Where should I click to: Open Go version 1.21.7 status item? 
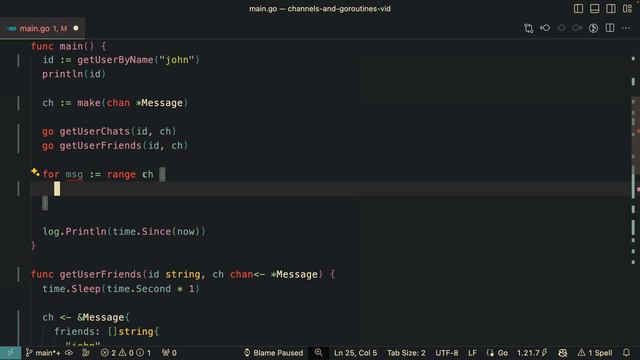point(532,353)
